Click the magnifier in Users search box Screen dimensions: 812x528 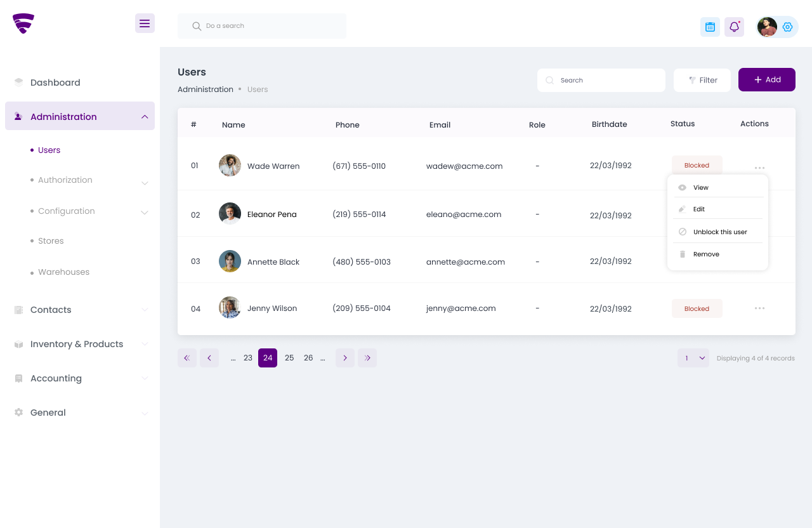550,81
